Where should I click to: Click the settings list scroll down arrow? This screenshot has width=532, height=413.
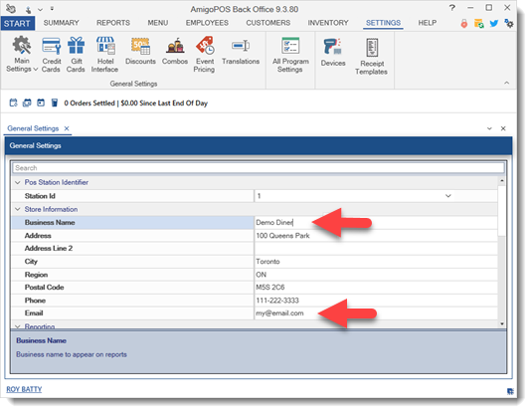click(x=502, y=324)
